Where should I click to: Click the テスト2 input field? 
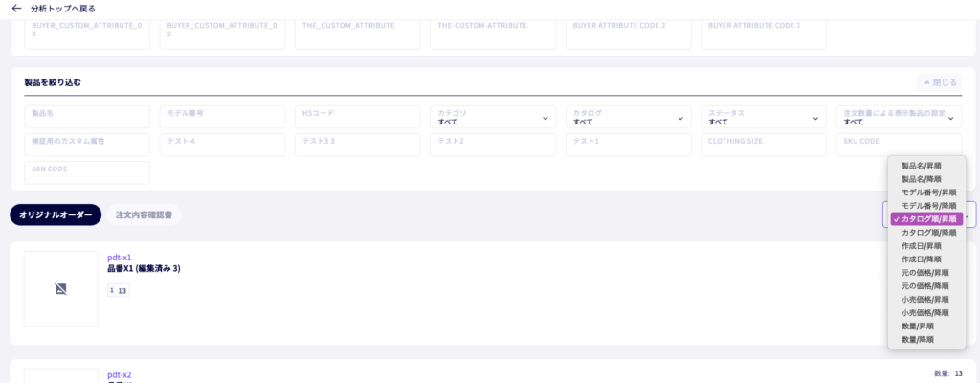click(x=493, y=145)
